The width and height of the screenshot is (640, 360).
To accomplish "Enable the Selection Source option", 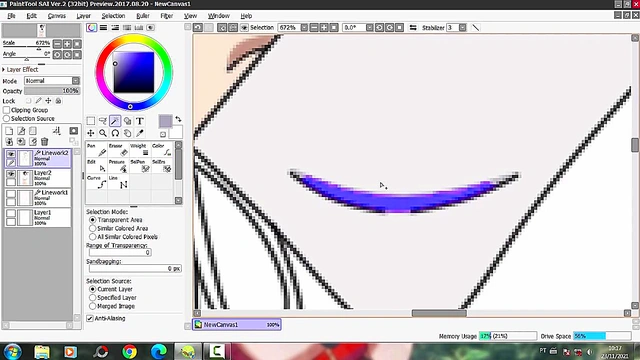I will click(x=7, y=118).
